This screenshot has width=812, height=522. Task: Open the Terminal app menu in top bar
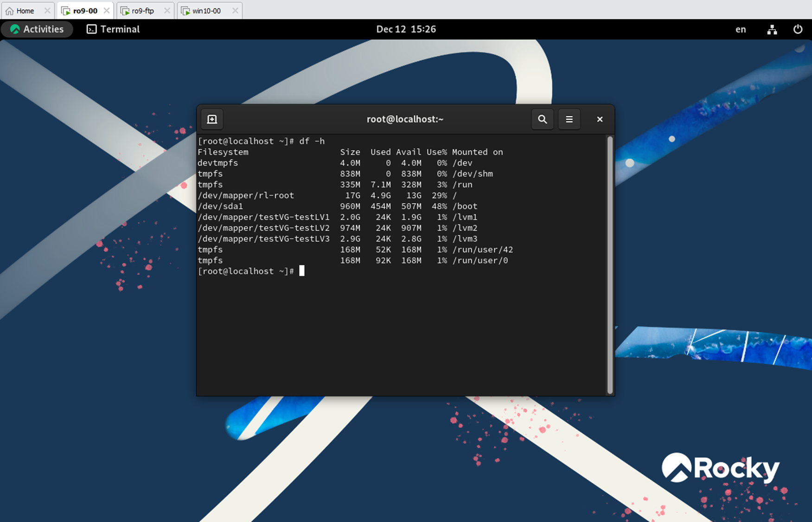[113, 29]
